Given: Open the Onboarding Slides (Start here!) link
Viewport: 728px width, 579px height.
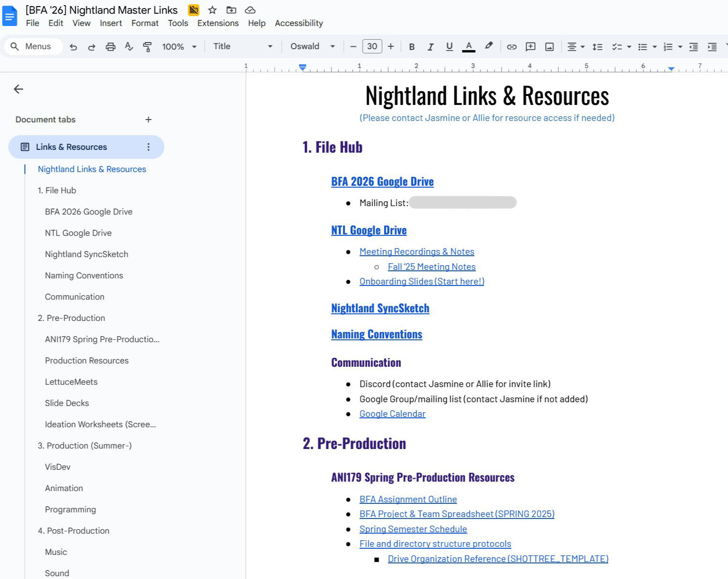Looking at the screenshot, I should tap(422, 281).
